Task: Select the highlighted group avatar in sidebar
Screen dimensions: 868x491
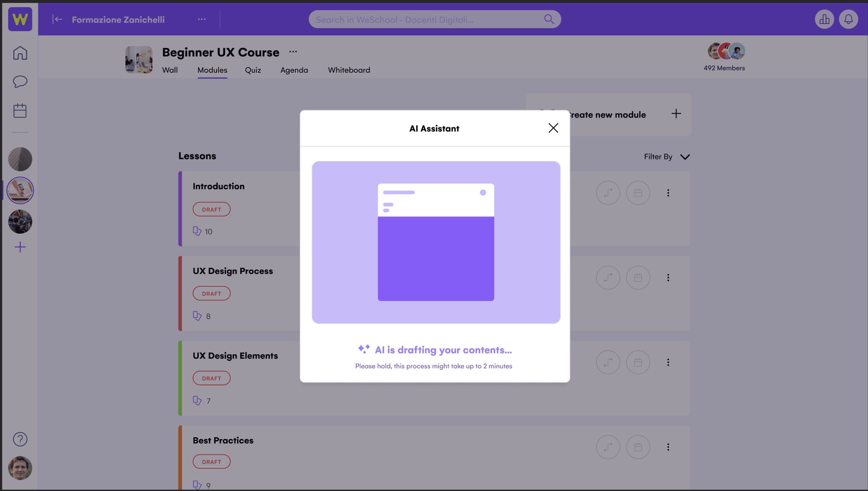Action: (x=20, y=190)
